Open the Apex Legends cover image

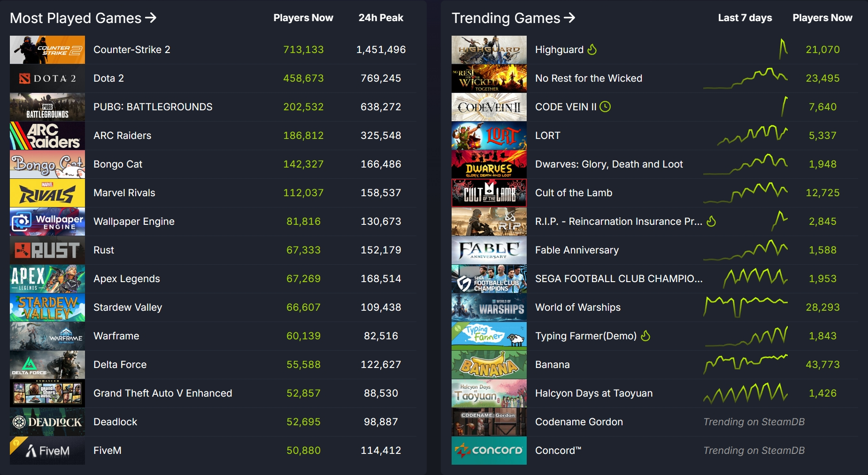pyautogui.click(x=47, y=279)
